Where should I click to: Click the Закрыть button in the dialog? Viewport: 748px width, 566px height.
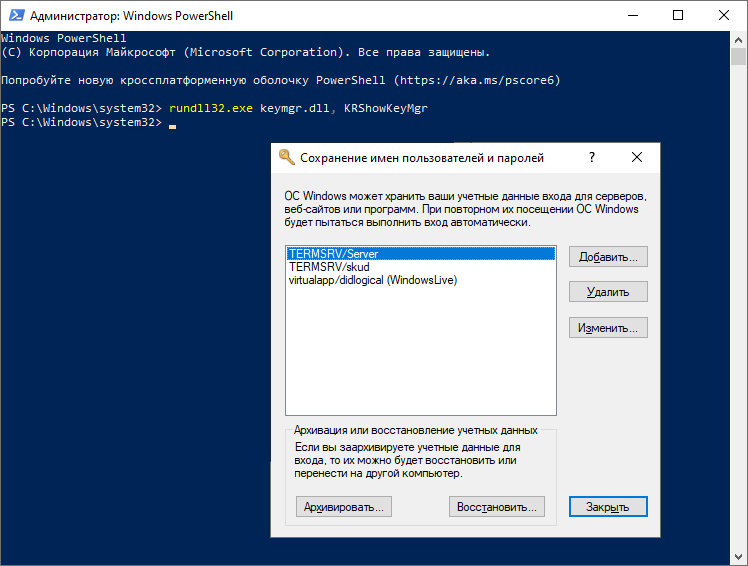608,507
